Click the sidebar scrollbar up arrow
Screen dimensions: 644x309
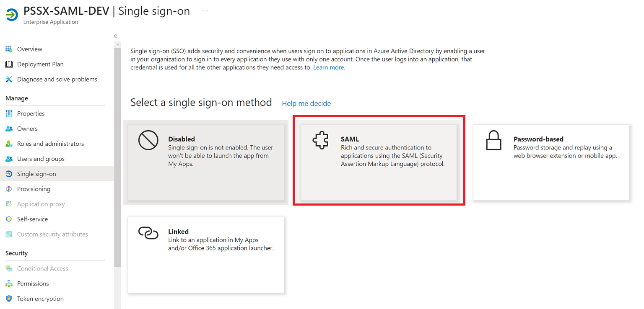[x=117, y=44]
